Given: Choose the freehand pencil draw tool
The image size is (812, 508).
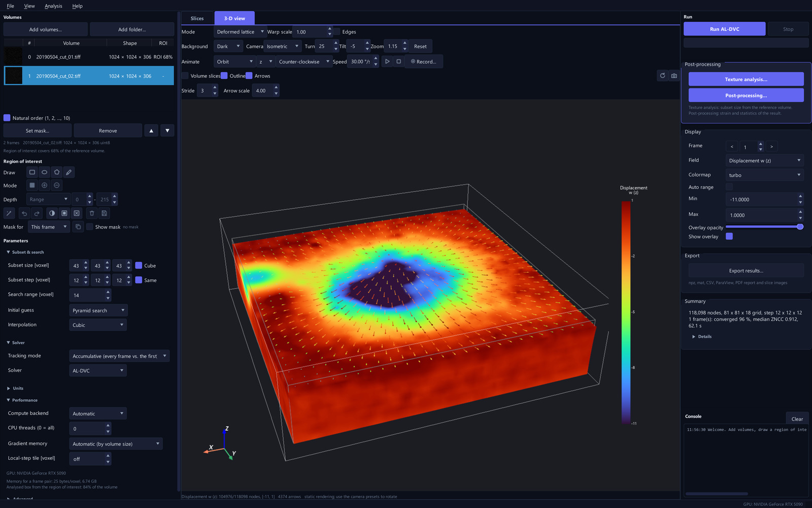Looking at the screenshot, I should tap(69, 172).
